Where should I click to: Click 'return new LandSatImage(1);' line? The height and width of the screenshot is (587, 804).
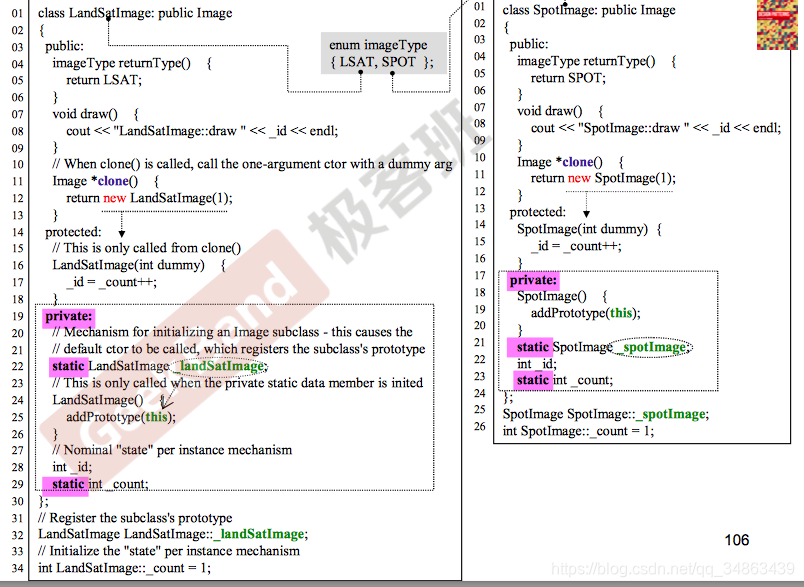pyautogui.click(x=149, y=198)
